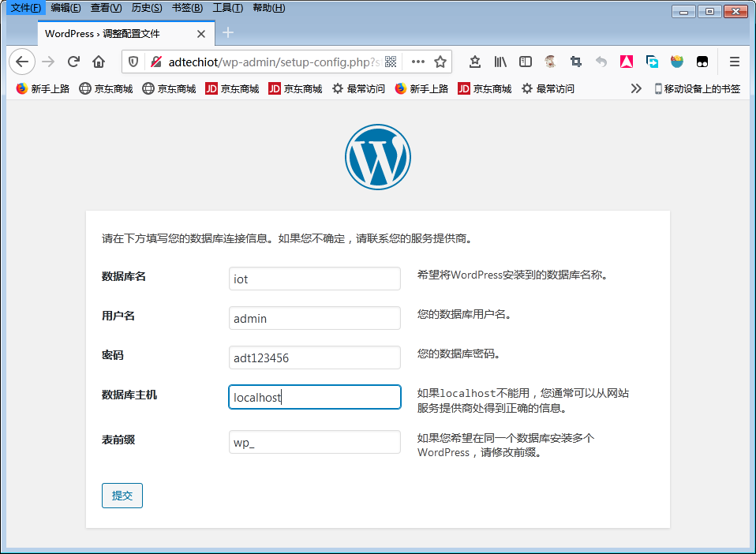The image size is (756, 554).
Task: Open the 文件(F) menu
Action: tap(25, 8)
